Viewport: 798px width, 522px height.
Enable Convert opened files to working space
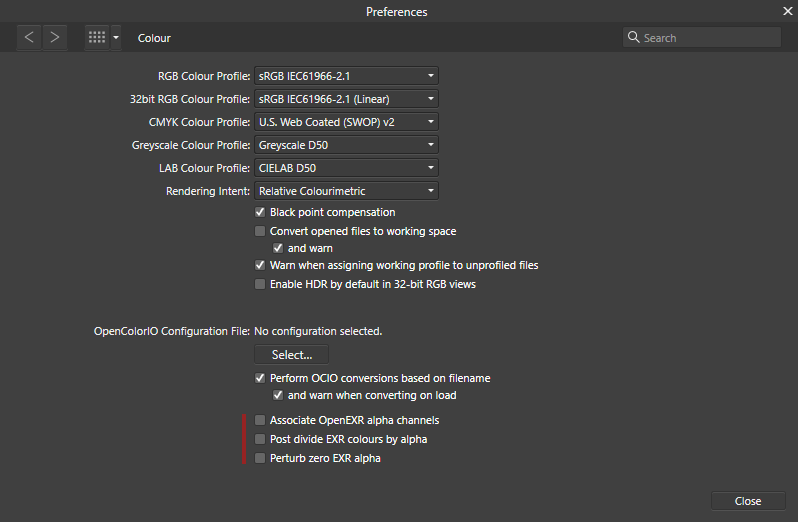click(260, 231)
